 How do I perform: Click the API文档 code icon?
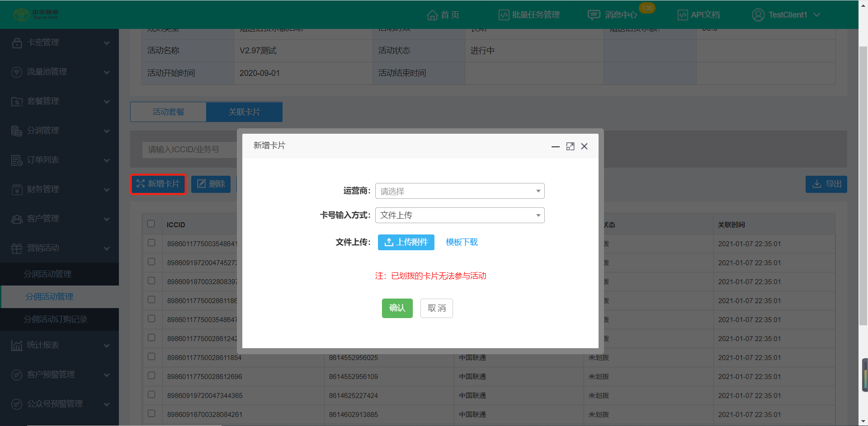(x=683, y=15)
